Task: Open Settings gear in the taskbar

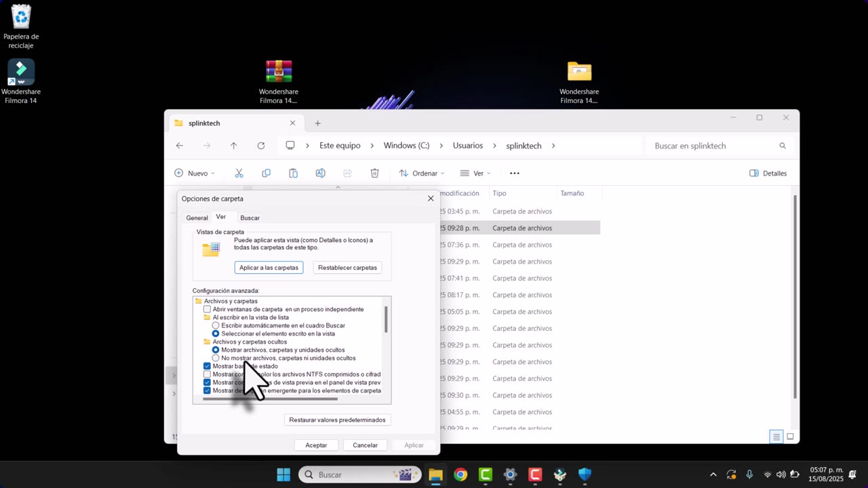Action: point(510,474)
